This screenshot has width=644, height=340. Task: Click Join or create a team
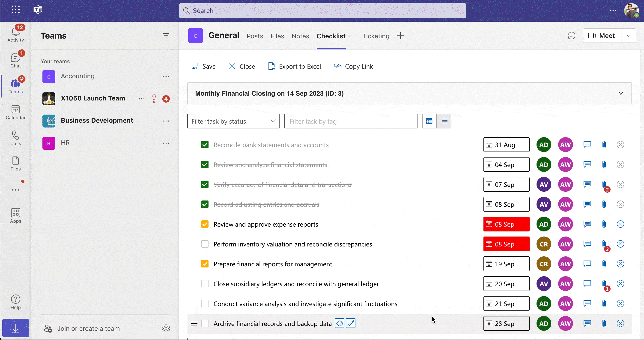[82, 328]
